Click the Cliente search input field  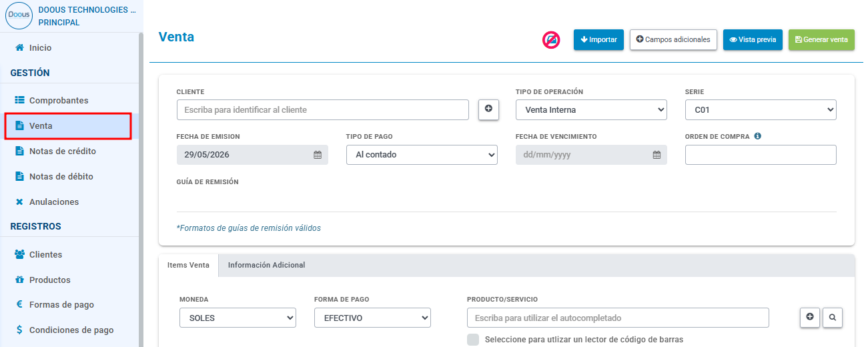coord(323,109)
